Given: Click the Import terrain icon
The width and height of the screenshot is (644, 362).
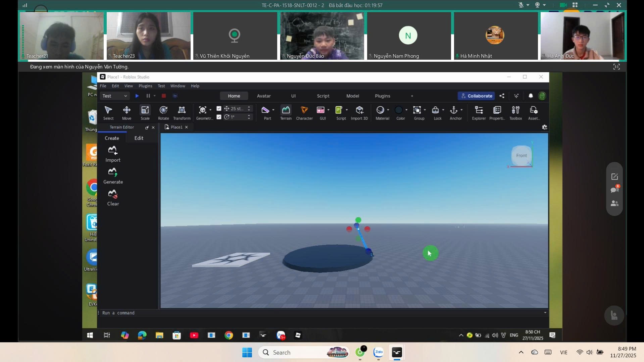Looking at the screenshot, I should tap(113, 150).
